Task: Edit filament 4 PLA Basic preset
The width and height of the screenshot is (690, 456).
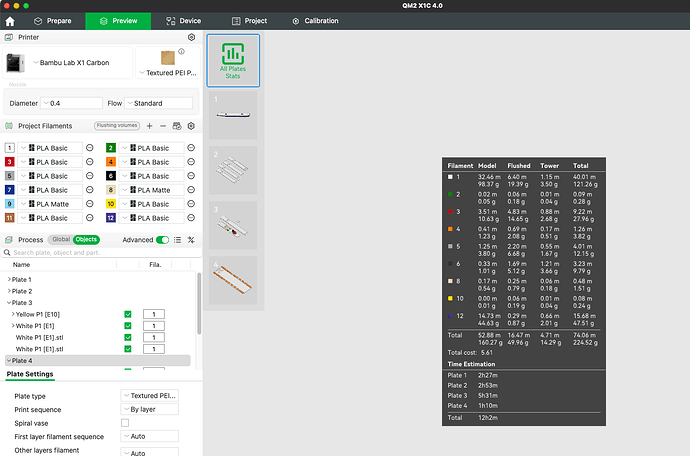Action: click(x=191, y=162)
